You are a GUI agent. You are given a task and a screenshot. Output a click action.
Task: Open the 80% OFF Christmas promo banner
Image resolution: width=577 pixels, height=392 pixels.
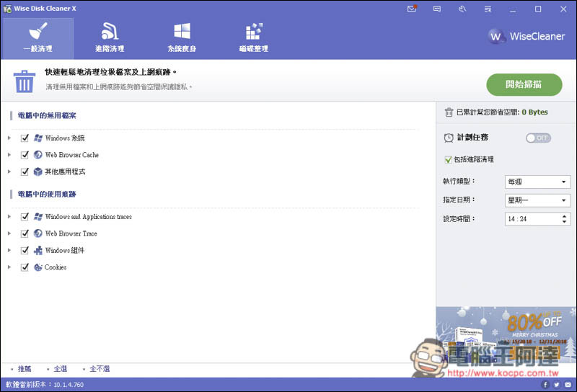coord(506,335)
